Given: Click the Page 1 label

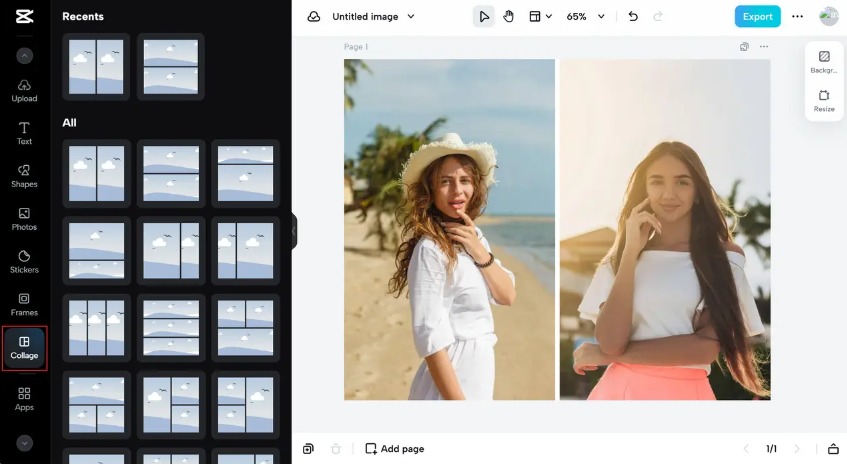Looking at the screenshot, I should pyautogui.click(x=356, y=47).
